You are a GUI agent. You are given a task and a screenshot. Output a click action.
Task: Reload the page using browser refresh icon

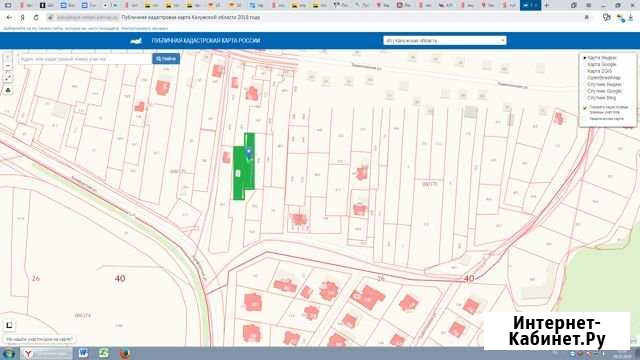36,18
